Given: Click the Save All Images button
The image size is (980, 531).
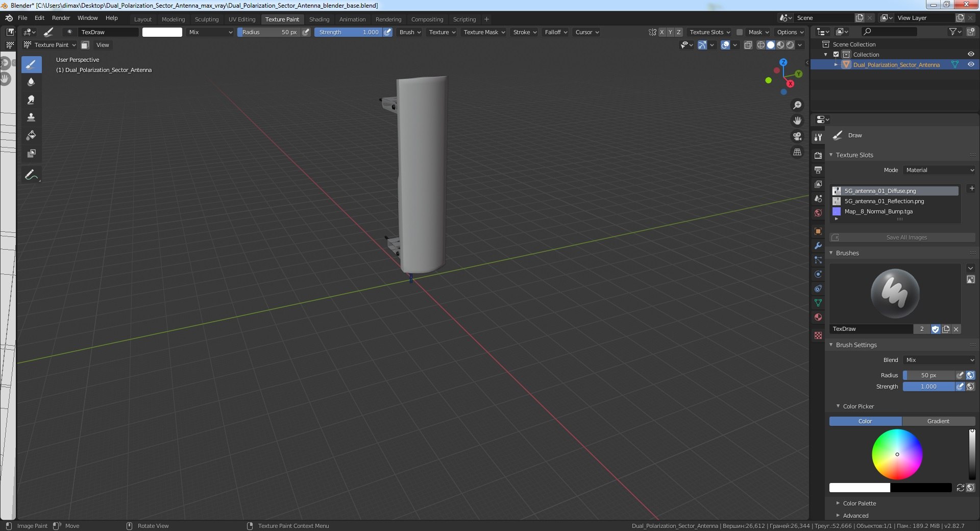Looking at the screenshot, I should [x=902, y=237].
